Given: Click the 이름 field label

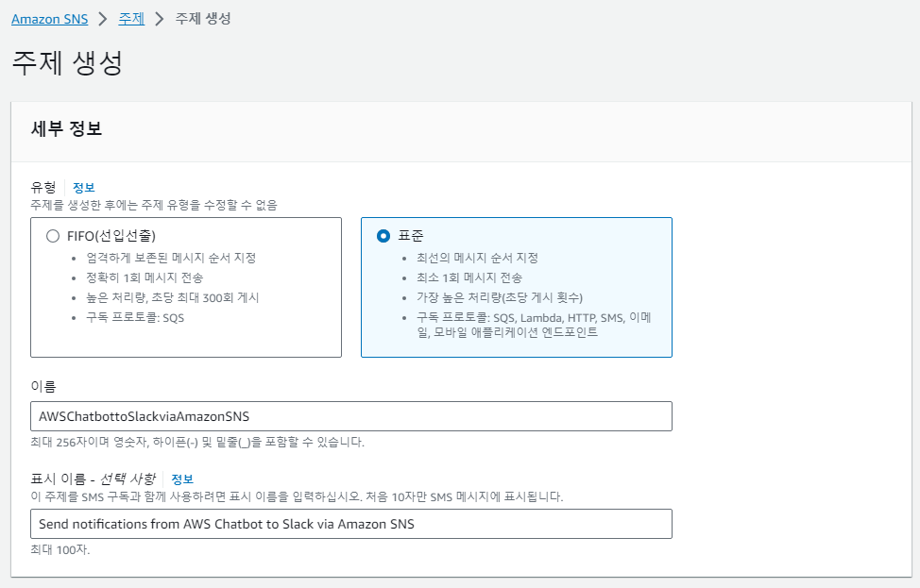Looking at the screenshot, I should (x=43, y=386).
